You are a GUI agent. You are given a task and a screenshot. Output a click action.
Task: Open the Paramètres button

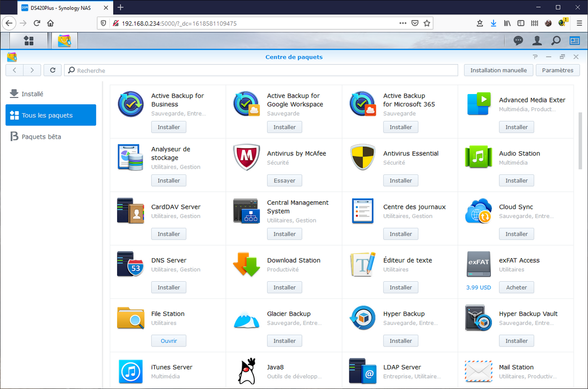point(558,70)
